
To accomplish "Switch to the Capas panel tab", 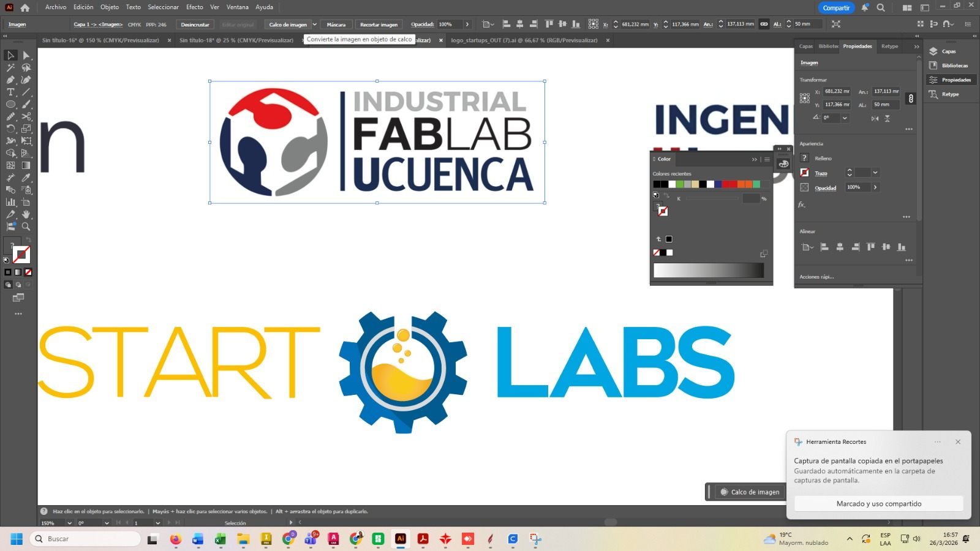I will tap(806, 47).
